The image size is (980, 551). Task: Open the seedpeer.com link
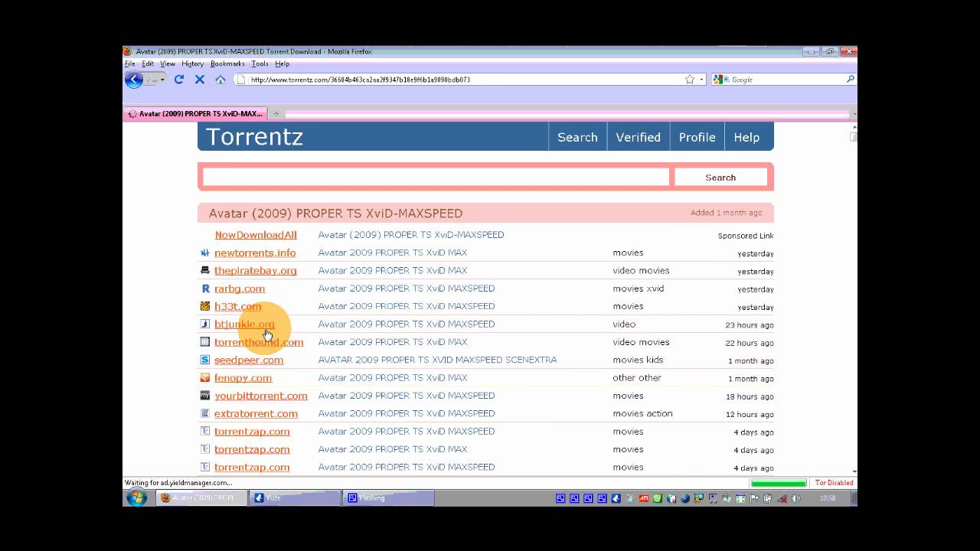tap(249, 360)
